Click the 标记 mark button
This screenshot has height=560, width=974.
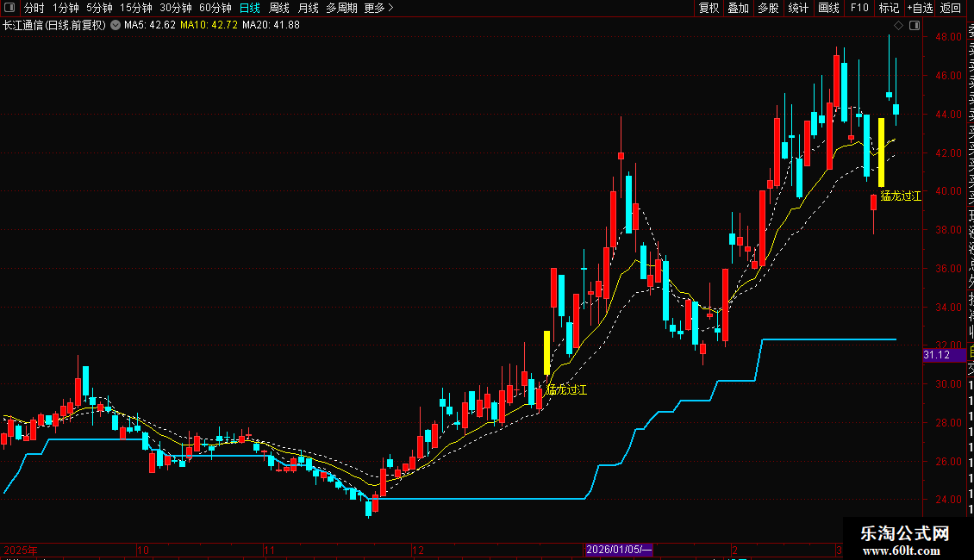click(889, 8)
